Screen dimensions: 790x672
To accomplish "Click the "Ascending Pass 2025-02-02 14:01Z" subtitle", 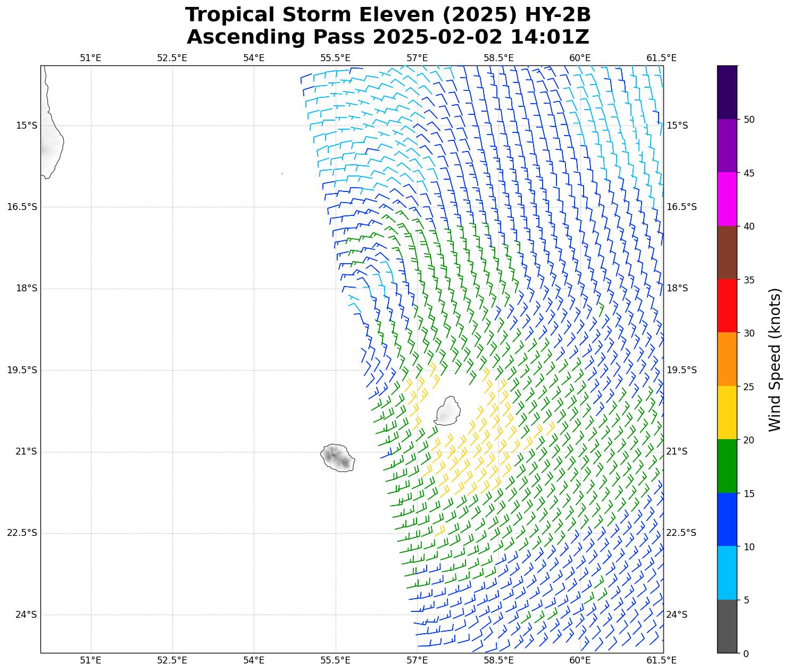I will 388,37.
